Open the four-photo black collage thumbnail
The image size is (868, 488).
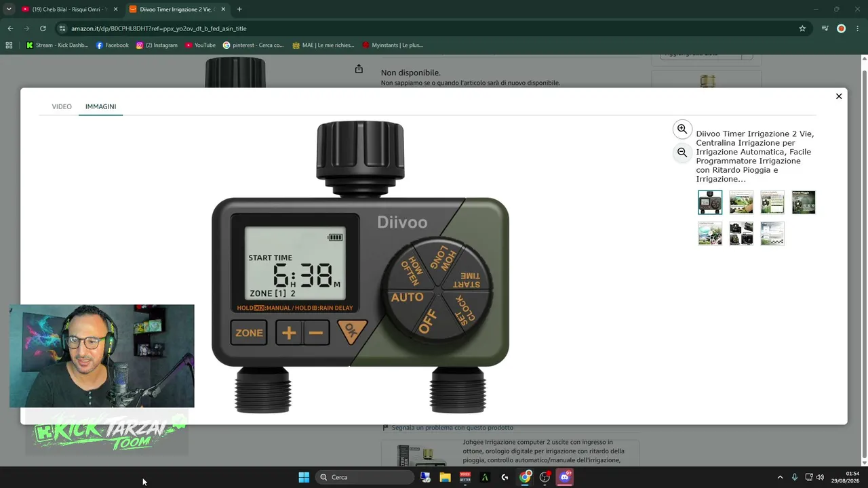tap(741, 233)
